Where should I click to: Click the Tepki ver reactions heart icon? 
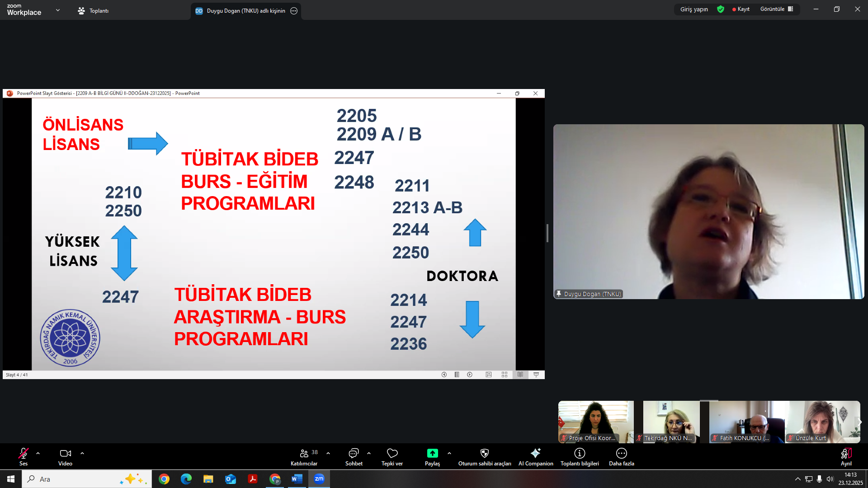[392, 453]
